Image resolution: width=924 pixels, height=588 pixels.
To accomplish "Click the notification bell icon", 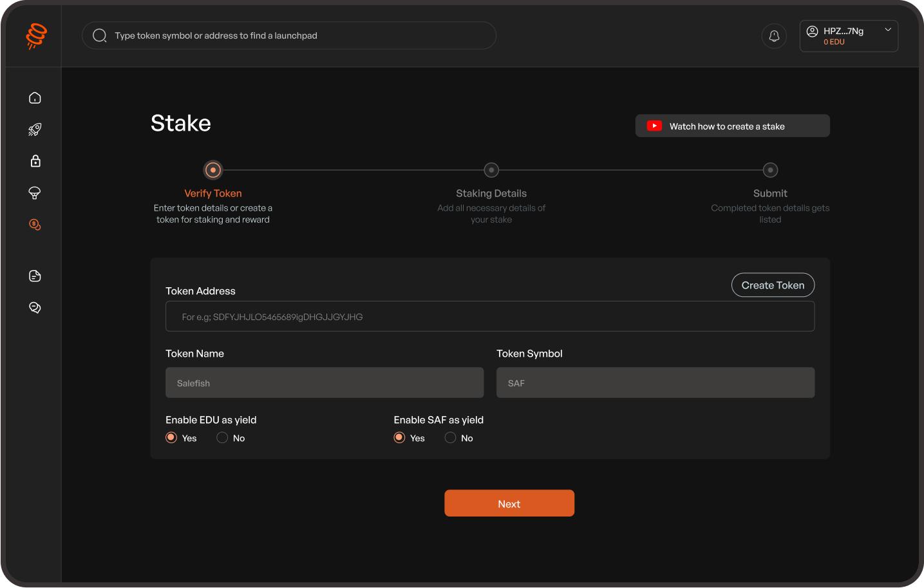I will pyautogui.click(x=774, y=35).
